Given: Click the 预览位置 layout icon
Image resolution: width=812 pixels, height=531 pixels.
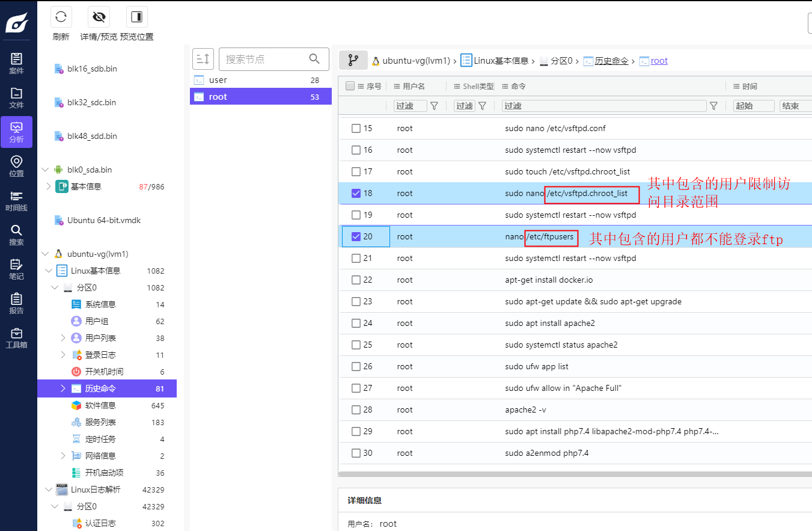Looking at the screenshot, I should pyautogui.click(x=137, y=17).
